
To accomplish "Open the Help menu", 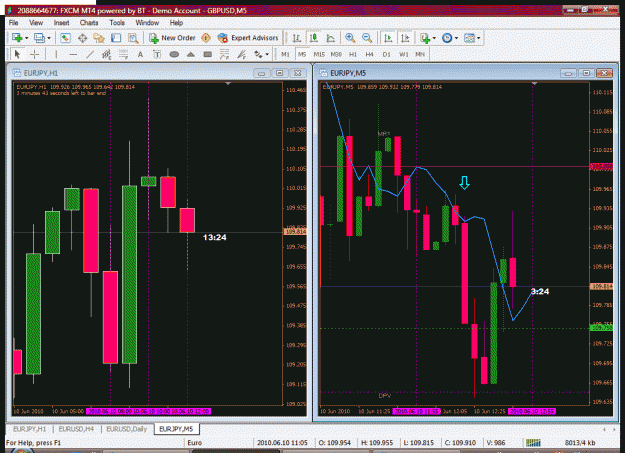I will click(176, 23).
